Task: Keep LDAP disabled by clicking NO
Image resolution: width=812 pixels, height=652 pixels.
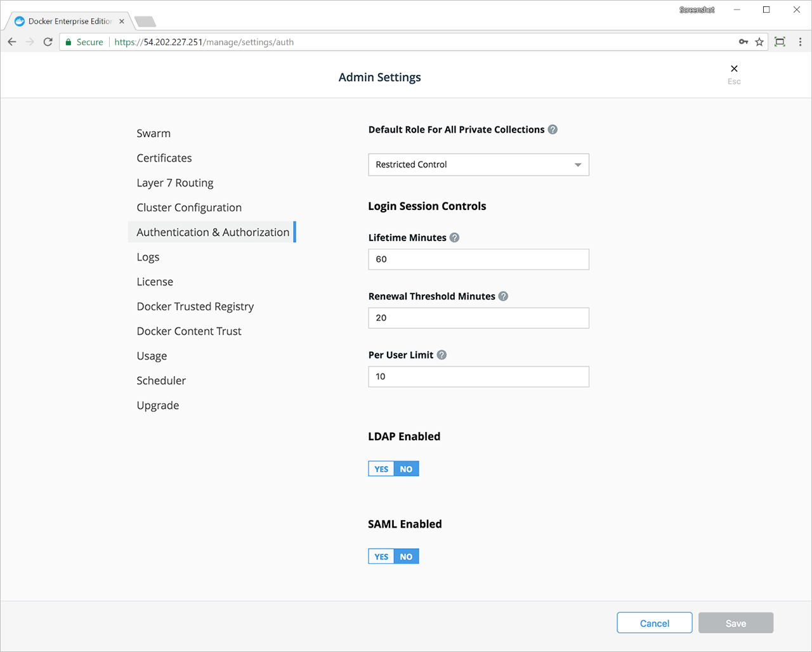Action: coord(406,468)
